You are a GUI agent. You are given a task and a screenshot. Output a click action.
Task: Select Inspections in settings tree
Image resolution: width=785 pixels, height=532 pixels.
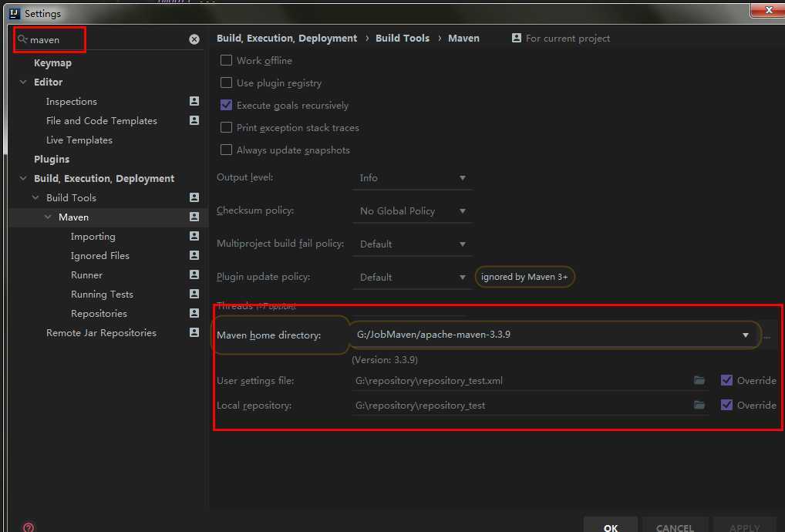(x=72, y=101)
